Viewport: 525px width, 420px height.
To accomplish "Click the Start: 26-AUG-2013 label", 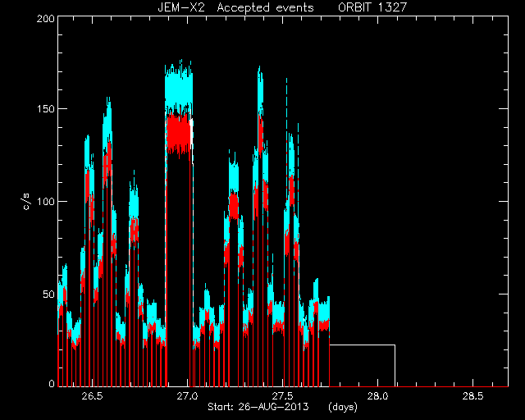I will (258, 407).
